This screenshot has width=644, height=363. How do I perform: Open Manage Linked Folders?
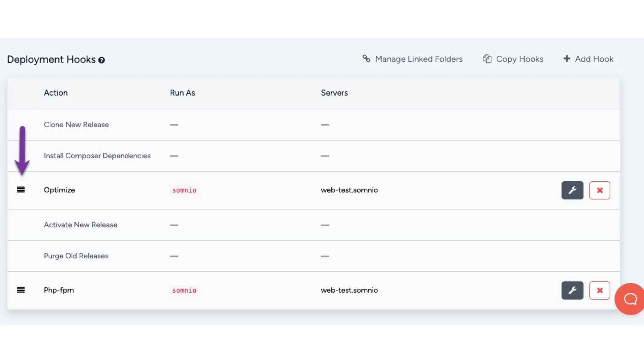[418, 59]
